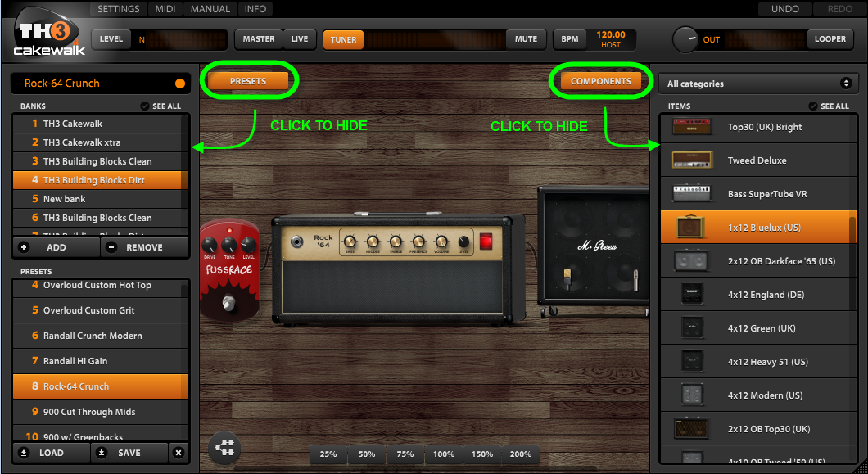Select the Tweed Deluxe amp thumbnail
The height and width of the screenshot is (474, 868).
(x=692, y=160)
